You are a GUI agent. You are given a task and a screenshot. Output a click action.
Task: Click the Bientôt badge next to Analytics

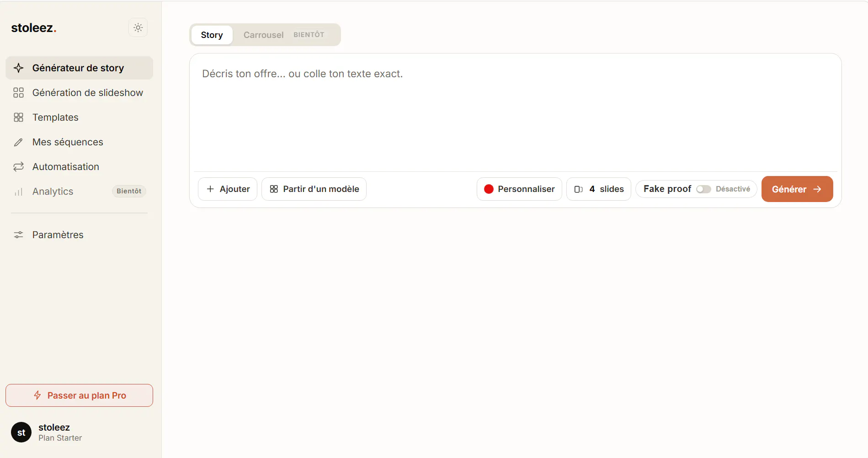[x=129, y=191]
